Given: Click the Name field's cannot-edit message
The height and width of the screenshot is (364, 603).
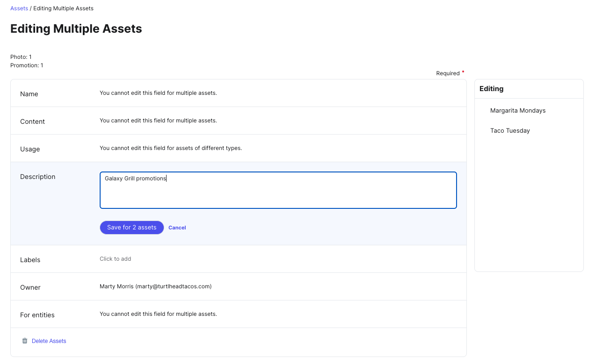Looking at the screenshot, I should (x=158, y=93).
